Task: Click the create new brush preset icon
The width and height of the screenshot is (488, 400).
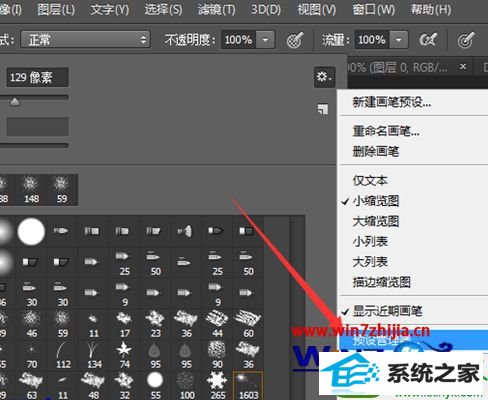Action: point(323,109)
